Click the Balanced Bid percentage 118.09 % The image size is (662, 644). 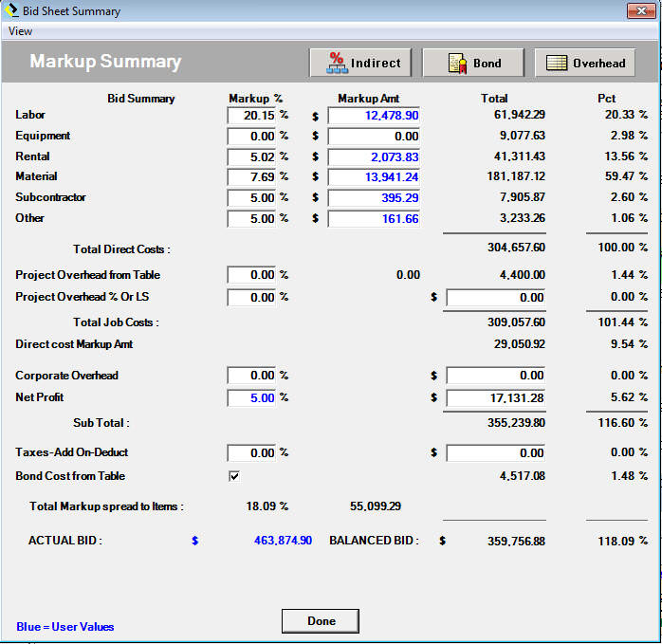[623, 541]
